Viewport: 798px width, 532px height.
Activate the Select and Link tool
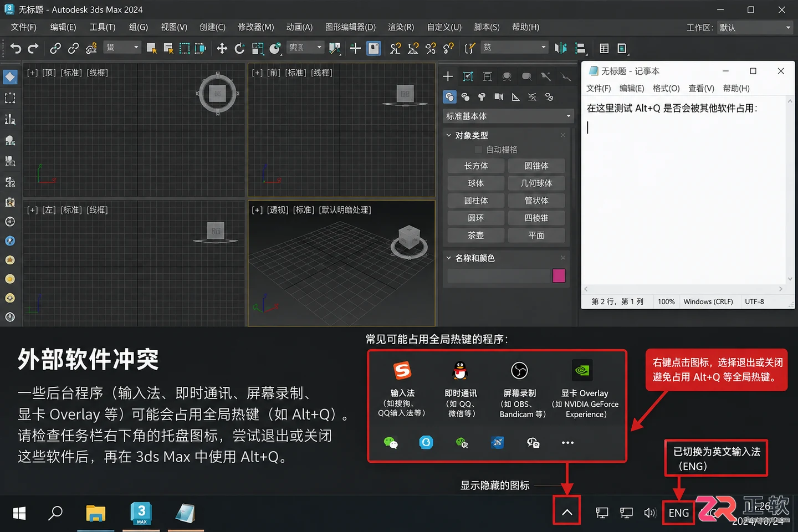[x=55, y=48]
